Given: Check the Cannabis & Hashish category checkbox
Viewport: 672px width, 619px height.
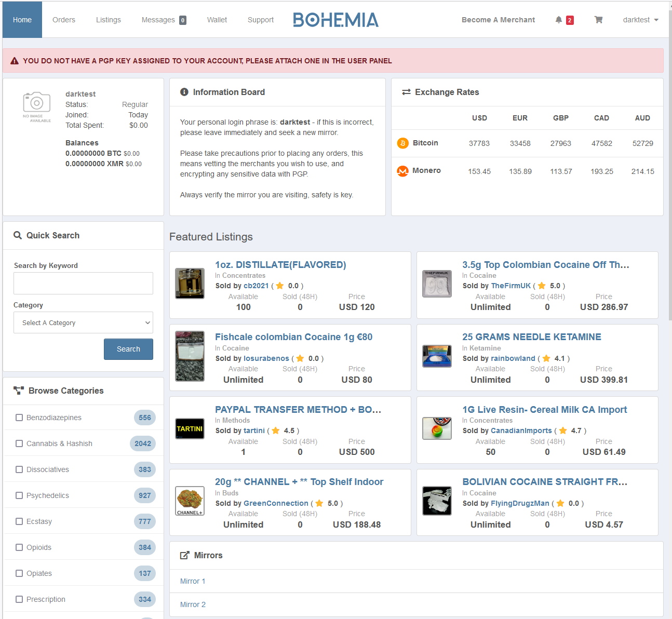Looking at the screenshot, I should (19, 443).
